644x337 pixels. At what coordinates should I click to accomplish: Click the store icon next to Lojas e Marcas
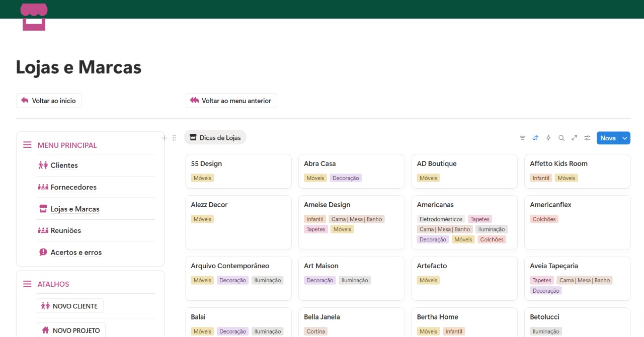(43, 209)
